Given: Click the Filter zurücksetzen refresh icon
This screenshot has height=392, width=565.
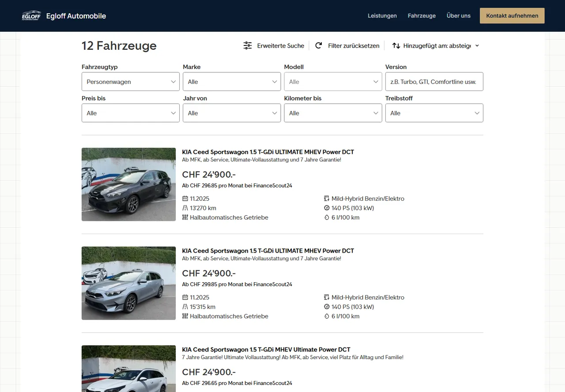Looking at the screenshot, I should (x=318, y=45).
